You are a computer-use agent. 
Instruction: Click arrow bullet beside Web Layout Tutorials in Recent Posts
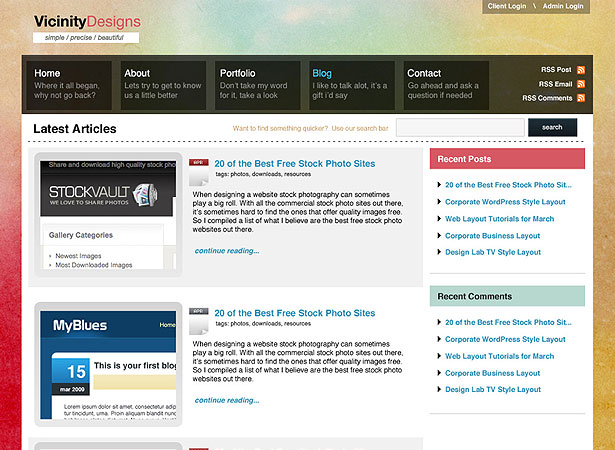click(x=439, y=219)
